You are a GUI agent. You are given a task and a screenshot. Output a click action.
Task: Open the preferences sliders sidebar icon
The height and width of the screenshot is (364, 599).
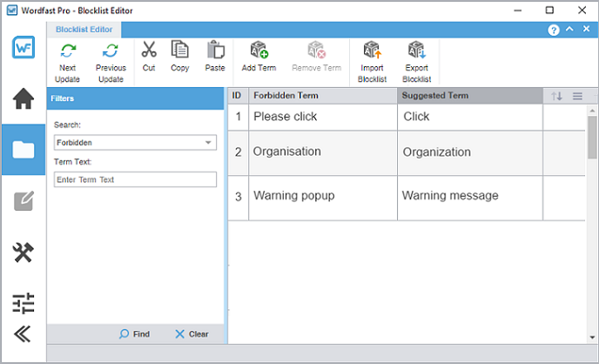point(24,303)
